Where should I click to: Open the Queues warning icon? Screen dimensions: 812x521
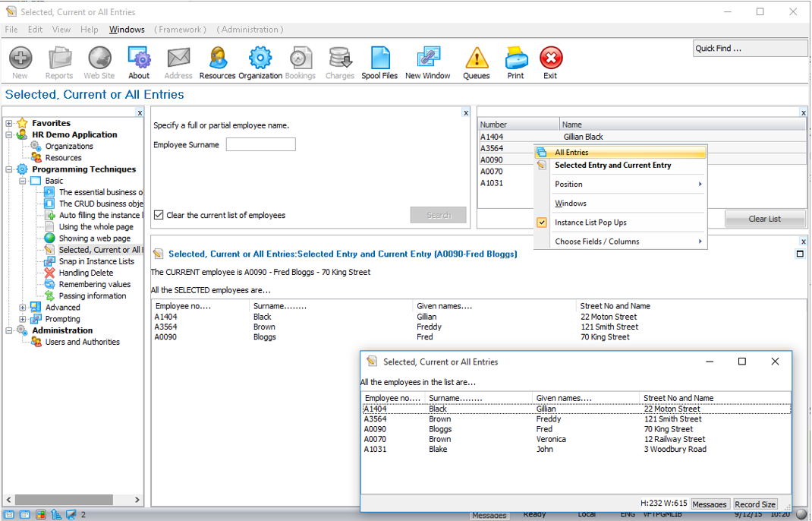(x=477, y=58)
